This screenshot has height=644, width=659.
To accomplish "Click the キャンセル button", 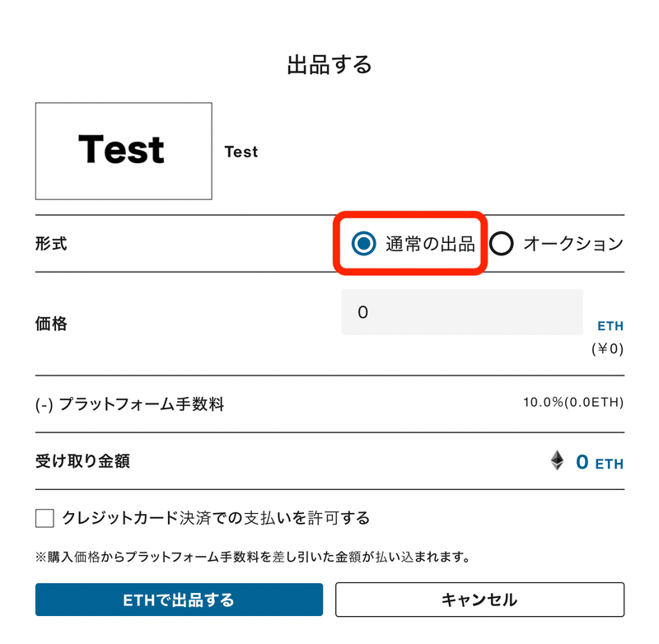I will coord(479,600).
